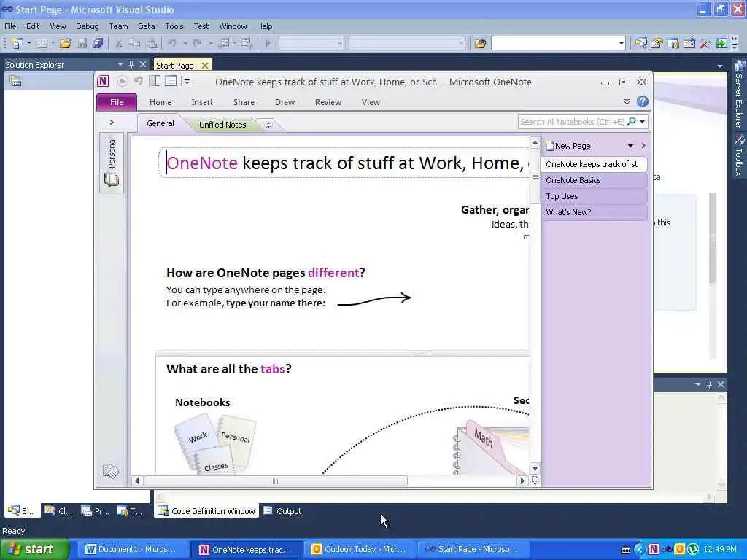747x560 pixels.
Task: Select the General section tab
Action: point(160,123)
